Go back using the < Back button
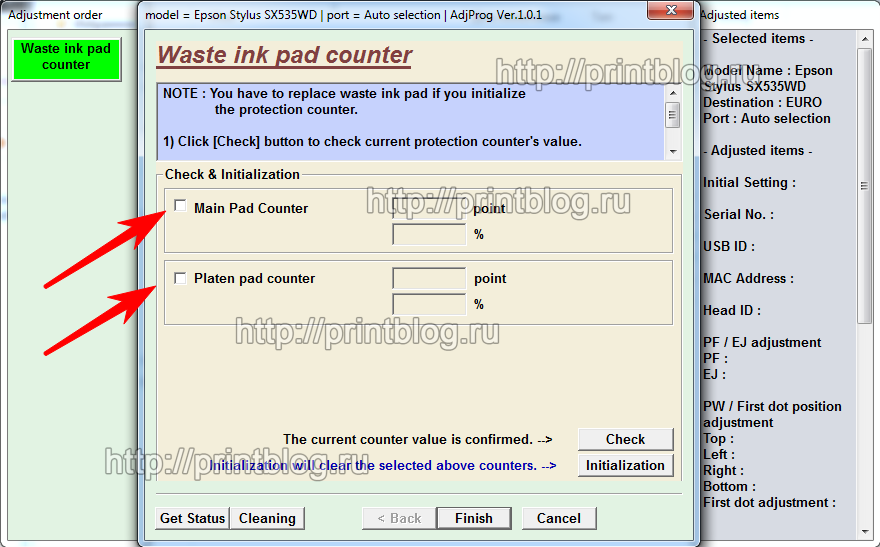 (399, 518)
